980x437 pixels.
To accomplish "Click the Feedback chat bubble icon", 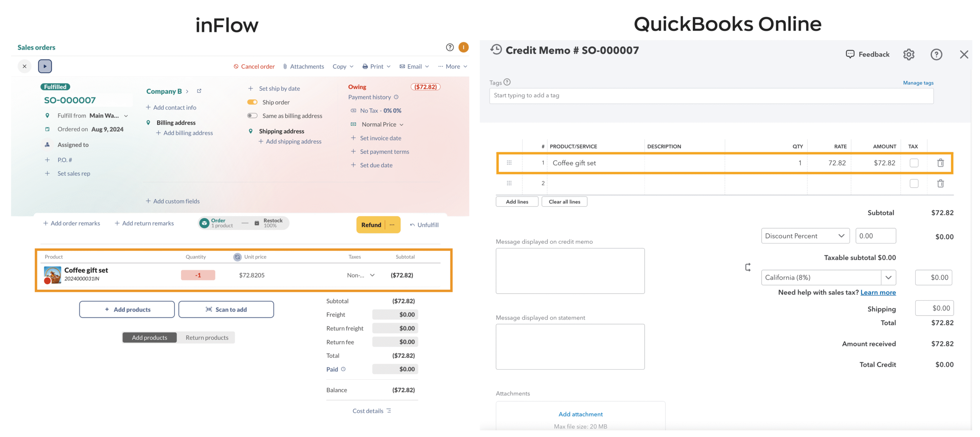I will pos(850,54).
